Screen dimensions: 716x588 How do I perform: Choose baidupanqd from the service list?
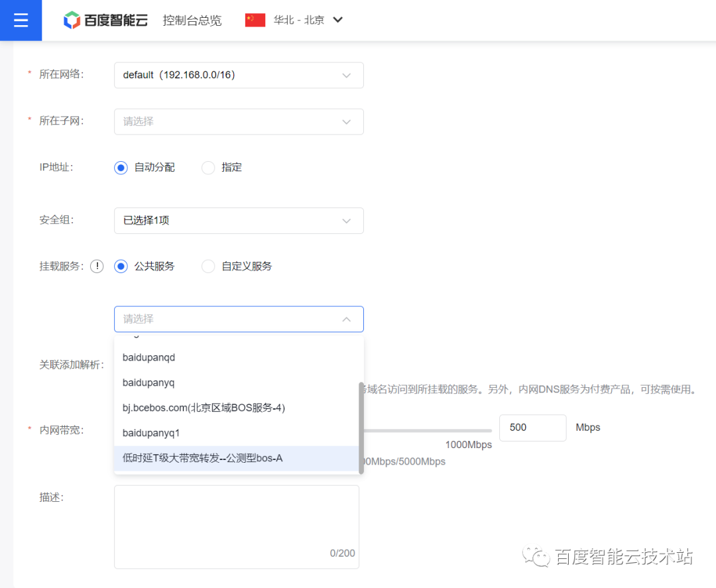tap(236, 357)
